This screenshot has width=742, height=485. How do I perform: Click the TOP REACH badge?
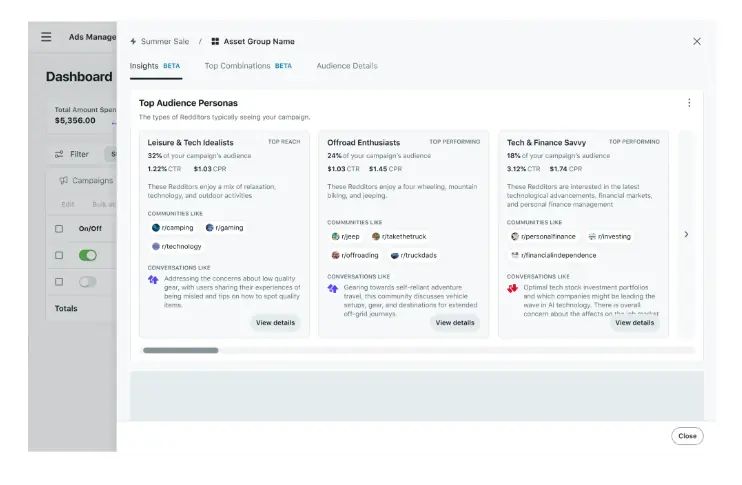[x=284, y=142]
